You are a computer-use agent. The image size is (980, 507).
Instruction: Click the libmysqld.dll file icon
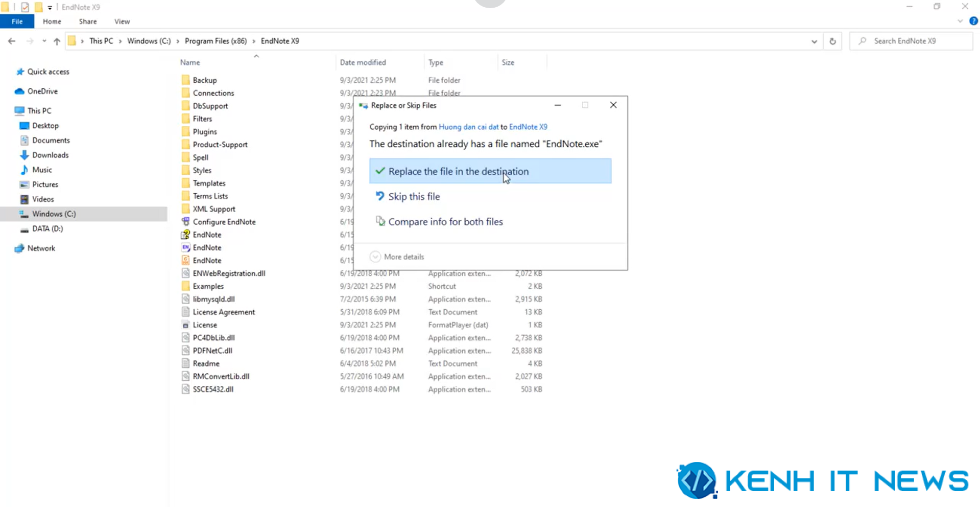pyautogui.click(x=186, y=299)
